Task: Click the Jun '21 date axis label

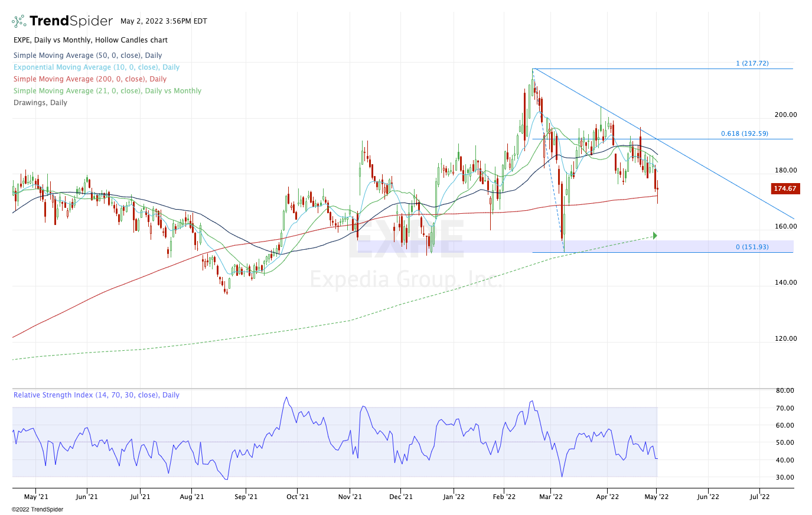Action: click(87, 497)
